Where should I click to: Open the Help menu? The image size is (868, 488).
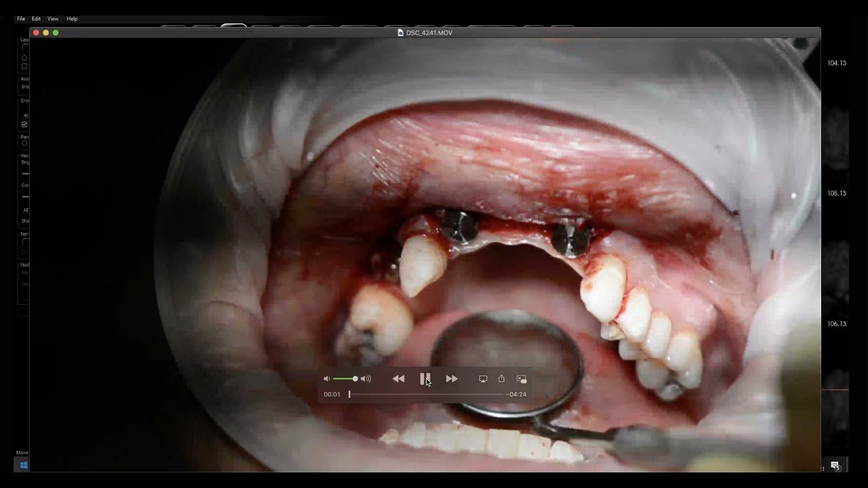(x=72, y=19)
